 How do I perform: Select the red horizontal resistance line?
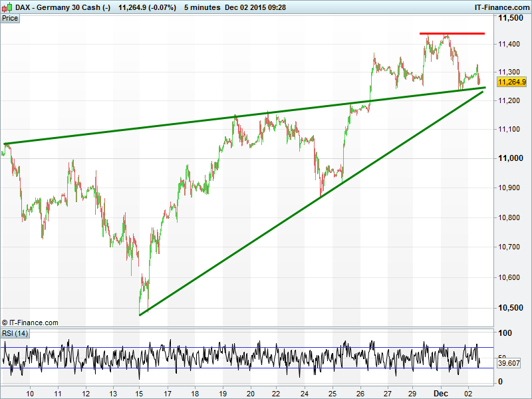452,33
